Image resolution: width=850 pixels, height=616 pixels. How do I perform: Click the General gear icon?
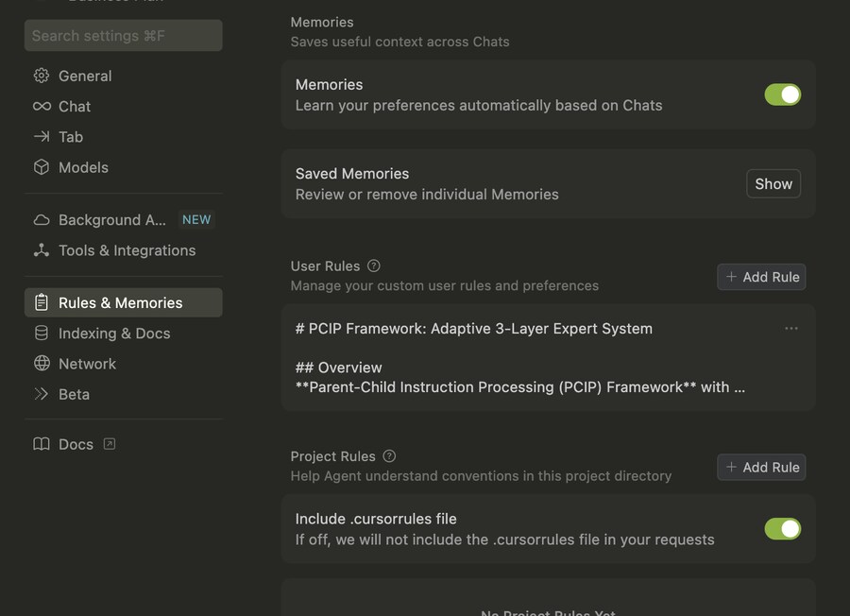coord(42,76)
